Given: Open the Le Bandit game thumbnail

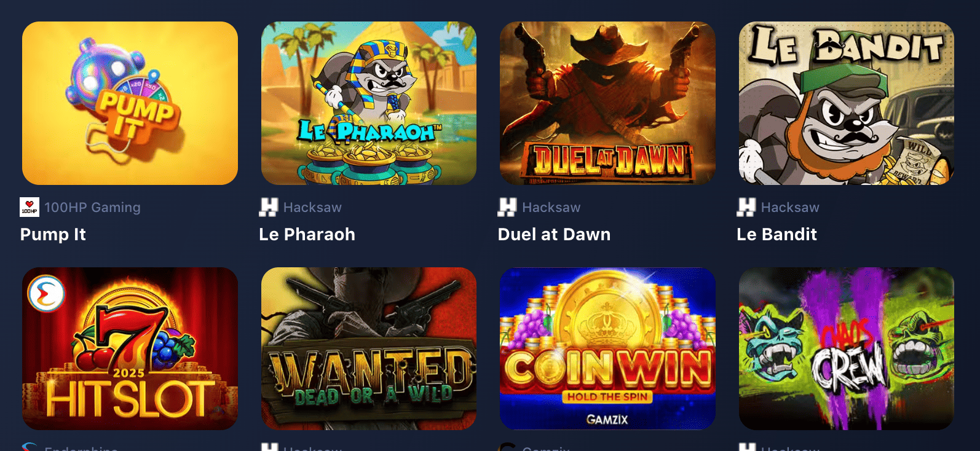Looking at the screenshot, I should click(x=847, y=103).
